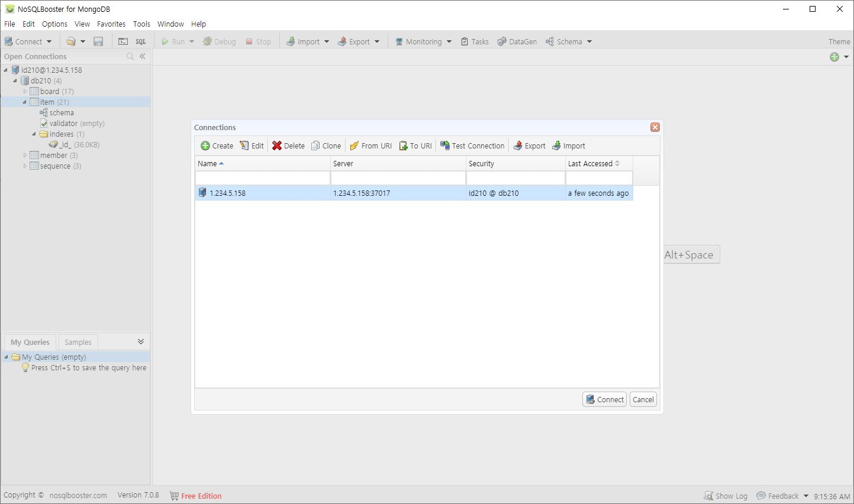This screenshot has width=854, height=504.
Task: Click Show Log in status bar
Action: click(x=726, y=496)
